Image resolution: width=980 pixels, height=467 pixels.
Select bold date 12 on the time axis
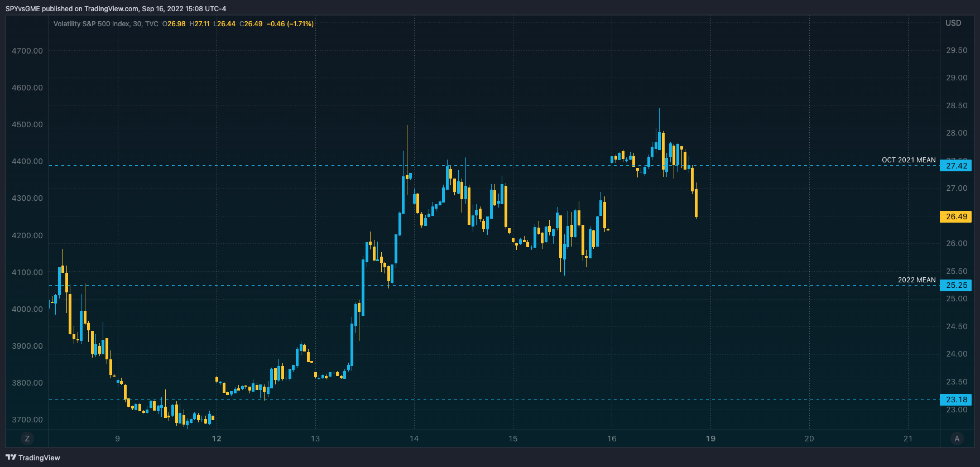[x=217, y=439]
